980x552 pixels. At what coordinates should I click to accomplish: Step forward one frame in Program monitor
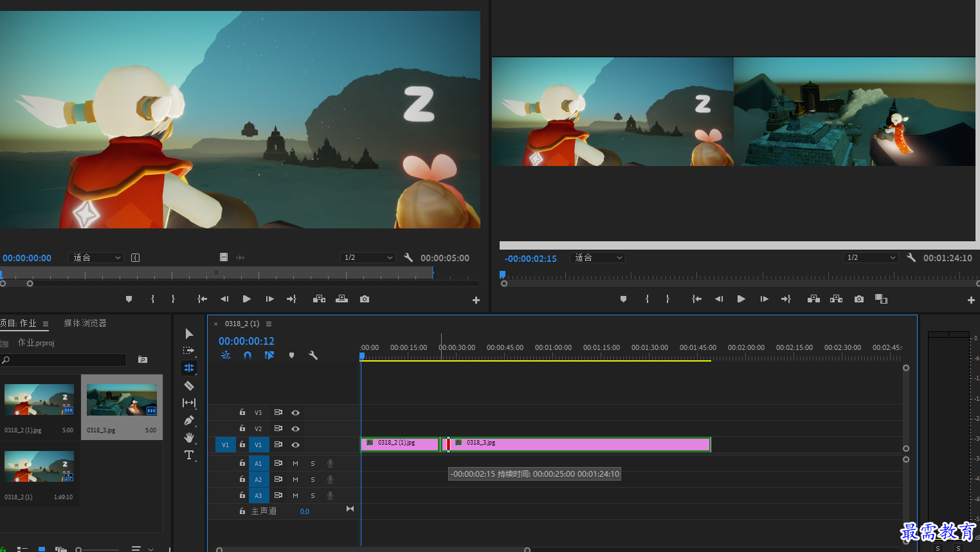click(x=764, y=299)
